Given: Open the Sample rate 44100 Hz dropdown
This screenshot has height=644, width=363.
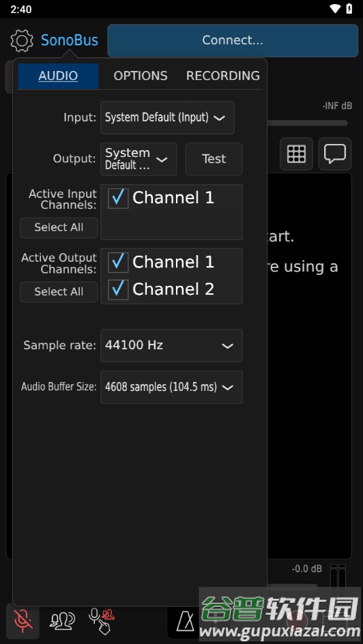Looking at the screenshot, I should 172,345.
